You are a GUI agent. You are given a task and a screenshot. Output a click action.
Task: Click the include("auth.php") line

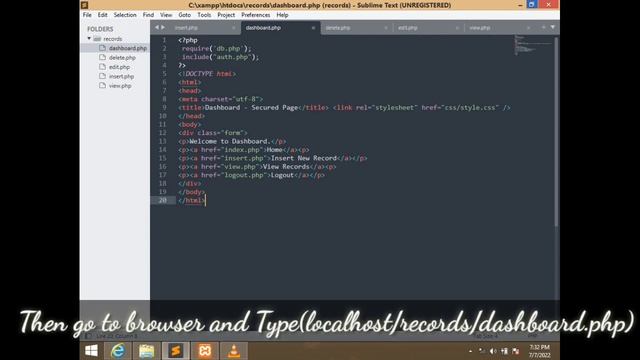(220, 57)
